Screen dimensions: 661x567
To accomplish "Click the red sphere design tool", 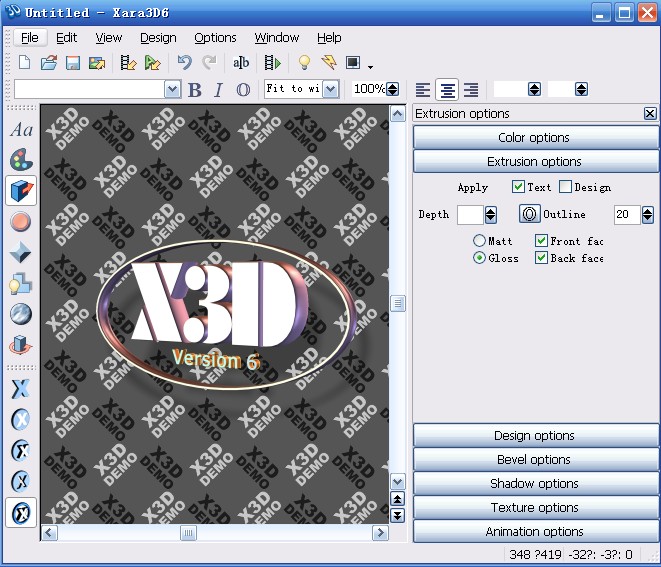I will point(20,222).
